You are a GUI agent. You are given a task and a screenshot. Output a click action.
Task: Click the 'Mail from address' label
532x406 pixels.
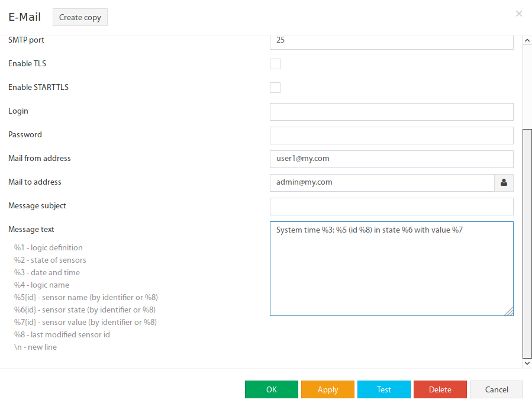(40, 158)
